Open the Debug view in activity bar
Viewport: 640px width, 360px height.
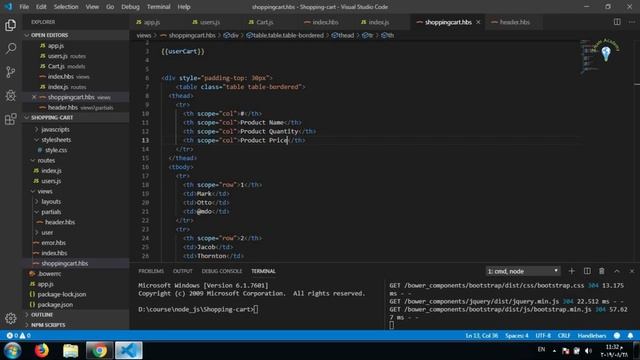point(11,96)
